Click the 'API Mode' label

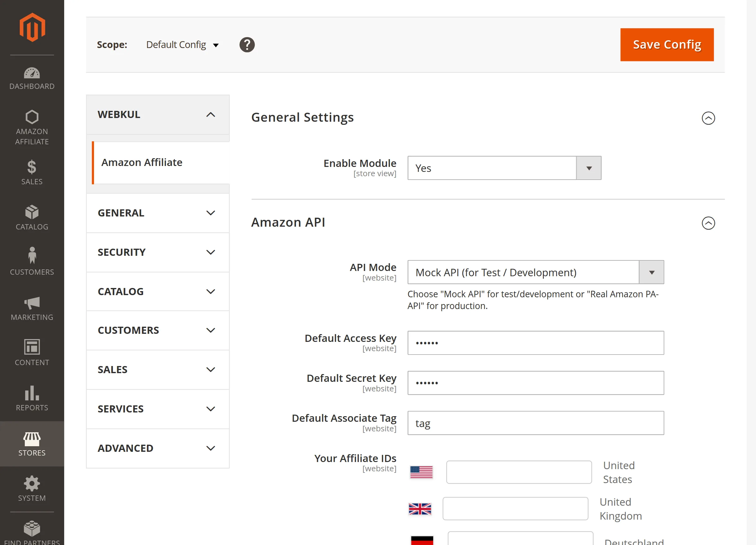click(x=373, y=267)
